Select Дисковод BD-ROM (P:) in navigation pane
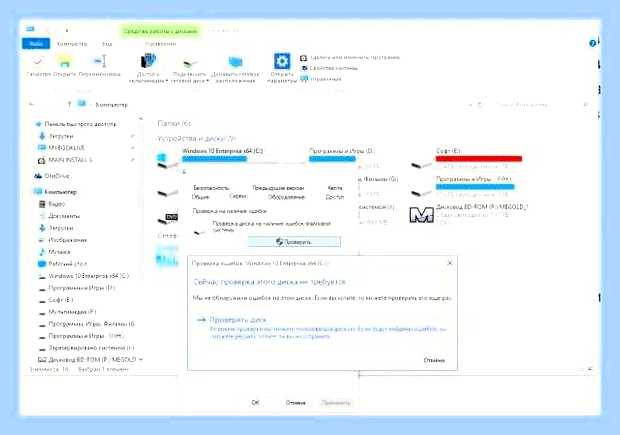620x435 pixels. (87, 359)
